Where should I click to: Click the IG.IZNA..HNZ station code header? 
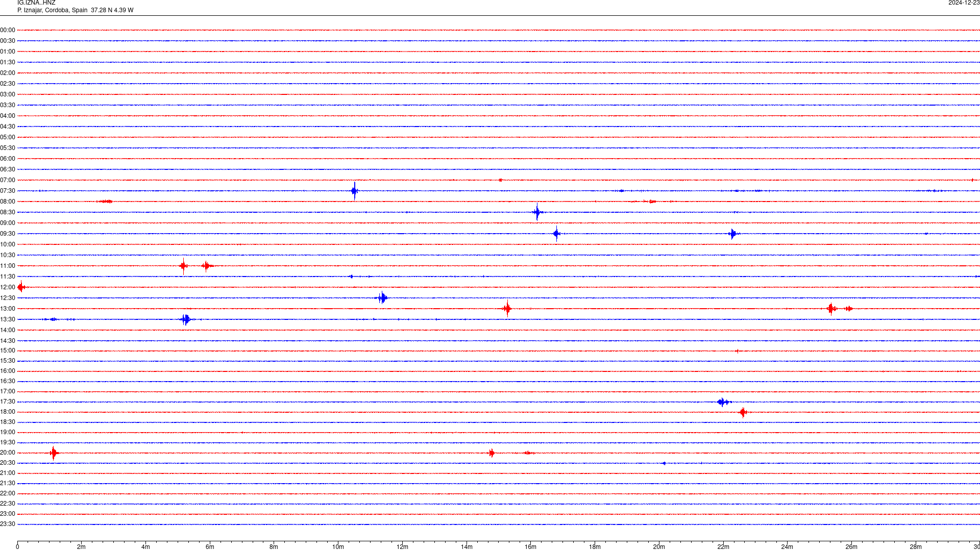36,3
